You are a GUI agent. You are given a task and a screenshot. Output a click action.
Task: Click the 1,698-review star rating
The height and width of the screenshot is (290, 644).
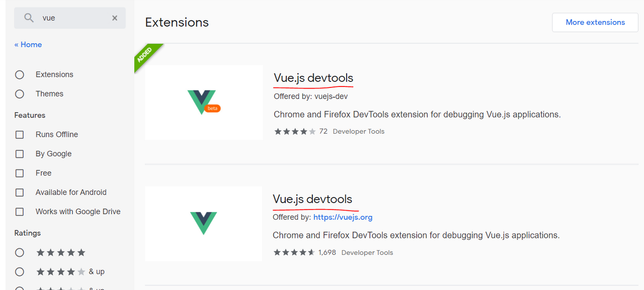pyautogui.click(x=294, y=252)
